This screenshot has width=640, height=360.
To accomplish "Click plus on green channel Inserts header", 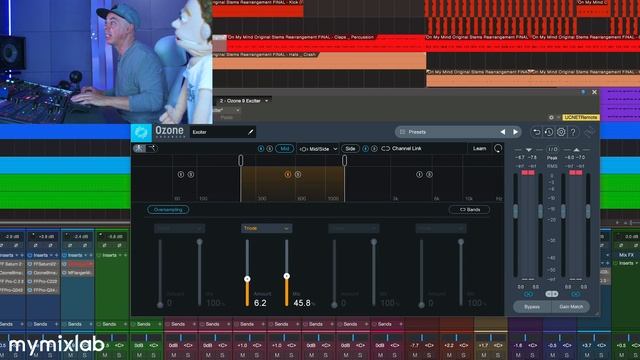I will click(x=125, y=255).
